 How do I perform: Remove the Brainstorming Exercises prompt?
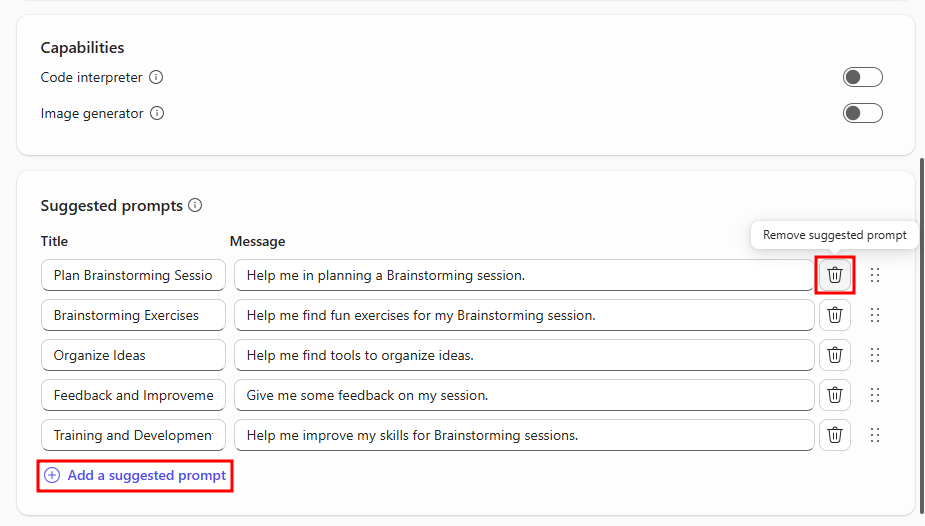(x=835, y=315)
